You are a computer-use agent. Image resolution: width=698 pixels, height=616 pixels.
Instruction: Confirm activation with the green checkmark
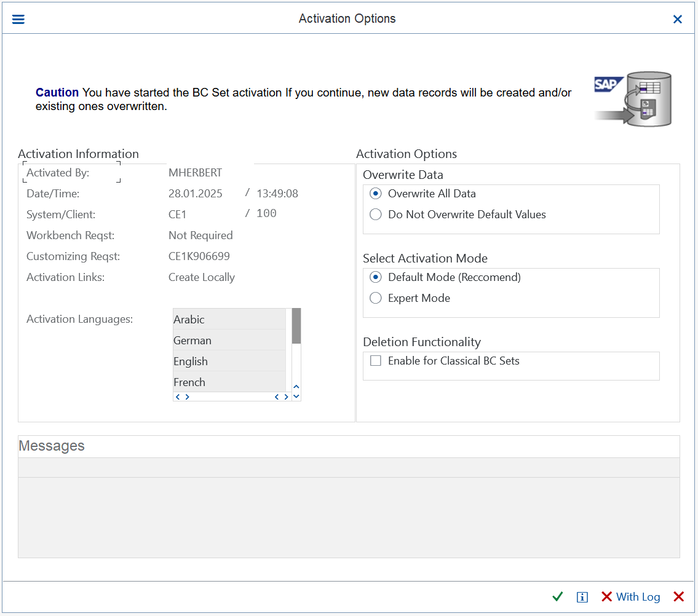click(558, 597)
